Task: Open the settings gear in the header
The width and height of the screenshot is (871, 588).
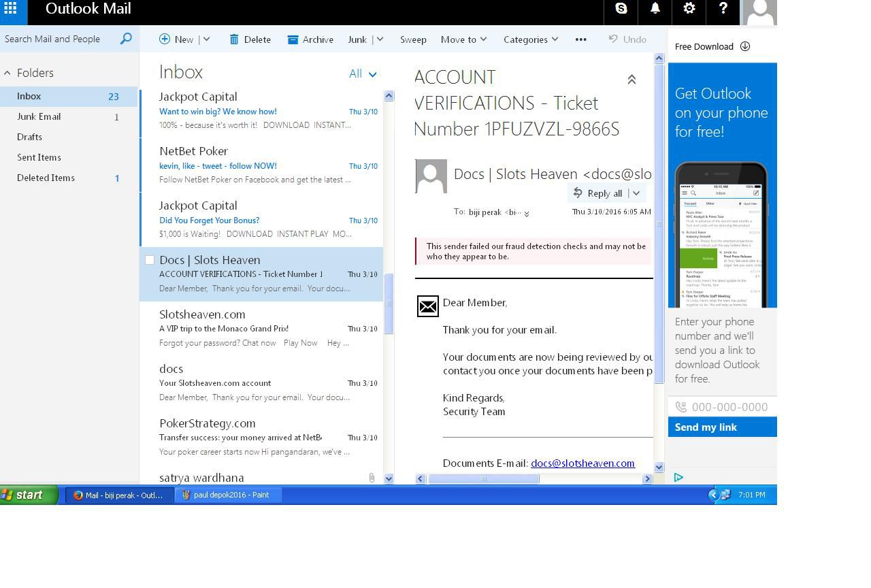Action: (689, 9)
